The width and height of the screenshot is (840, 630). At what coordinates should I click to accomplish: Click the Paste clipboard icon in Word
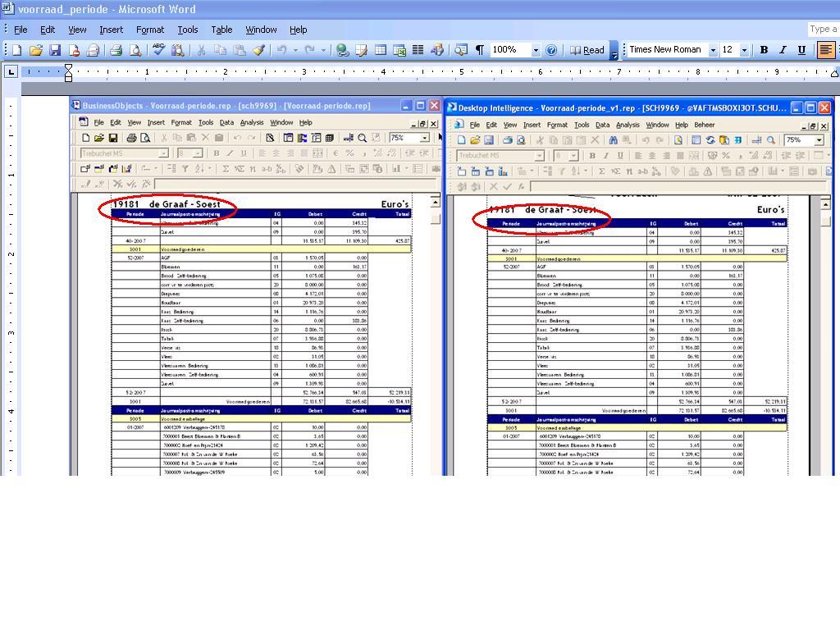point(240,50)
